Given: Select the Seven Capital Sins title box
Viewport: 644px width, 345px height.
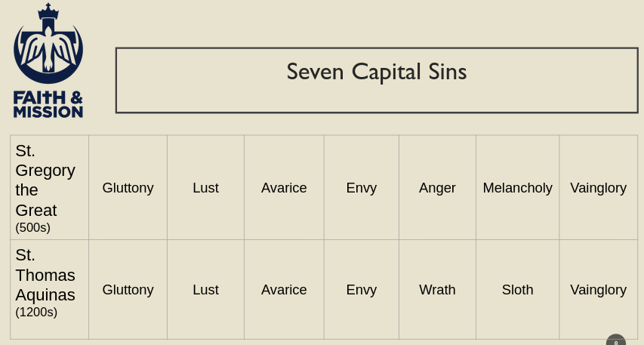Looking at the screenshot, I should tap(376, 80).
